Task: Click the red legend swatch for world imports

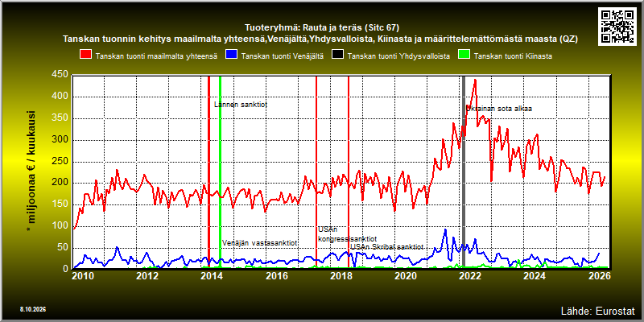Action: coord(85,55)
